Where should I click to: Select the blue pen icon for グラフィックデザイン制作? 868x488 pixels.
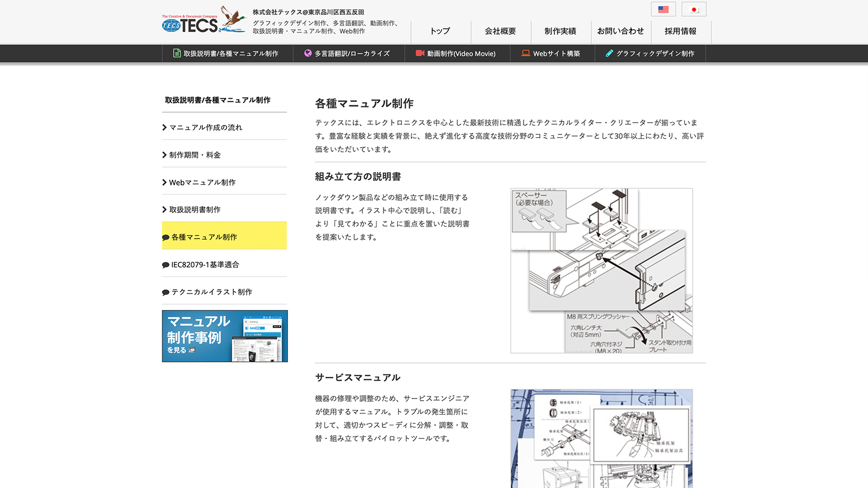click(x=609, y=53)
